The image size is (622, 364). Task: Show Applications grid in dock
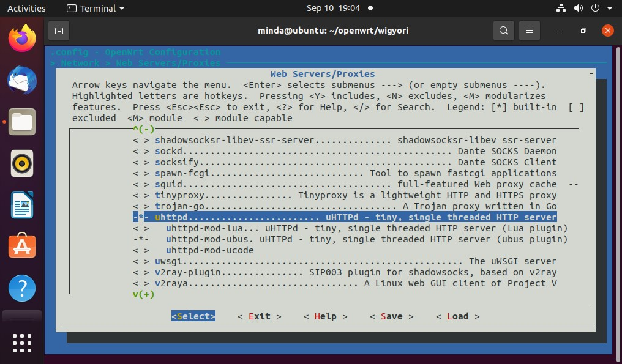(x=22, y=343)
